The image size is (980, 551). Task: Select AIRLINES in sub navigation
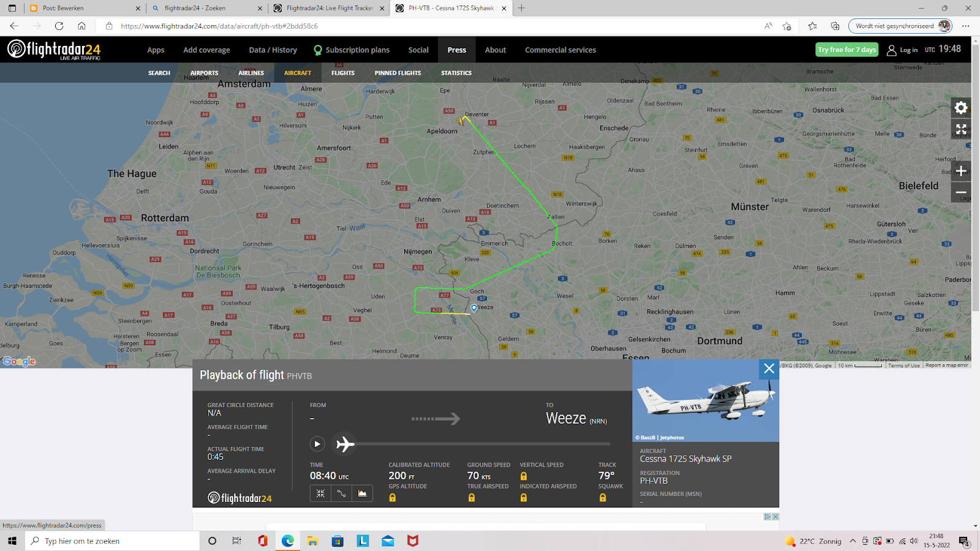tap(251, 73)
